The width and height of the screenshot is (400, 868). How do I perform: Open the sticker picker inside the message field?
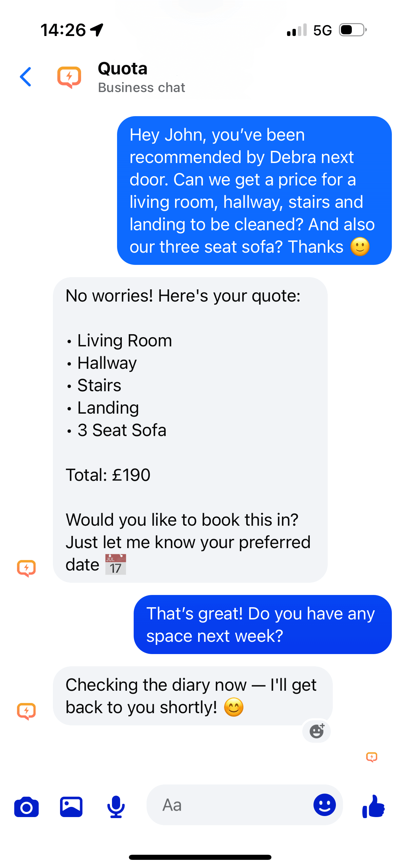click(325, 805)
